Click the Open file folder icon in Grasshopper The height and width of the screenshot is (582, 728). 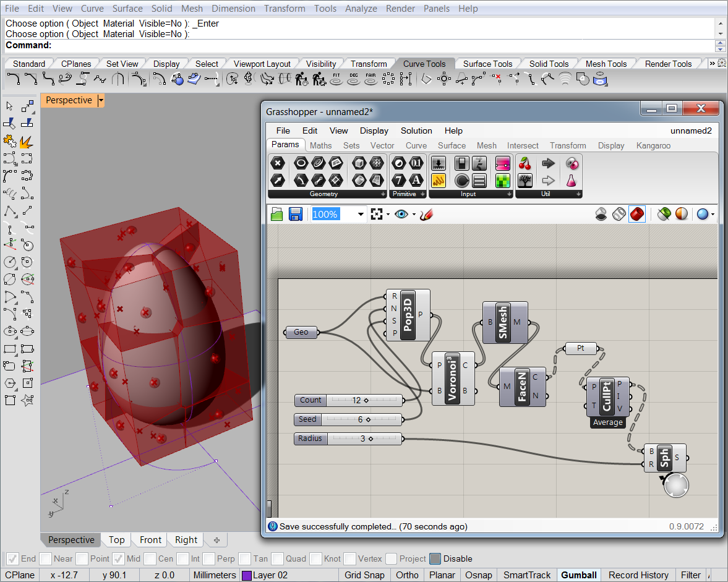pyautogui.click(x=276, y=214)
